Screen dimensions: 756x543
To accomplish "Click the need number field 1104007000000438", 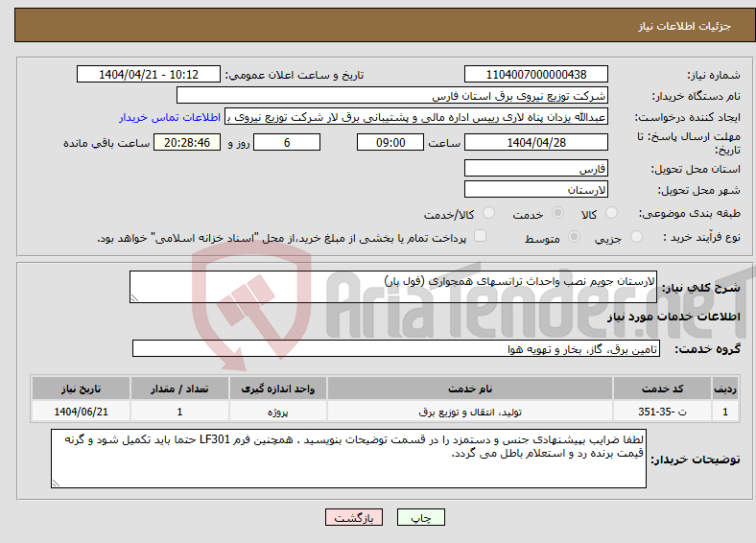I will tap(536, 74).
